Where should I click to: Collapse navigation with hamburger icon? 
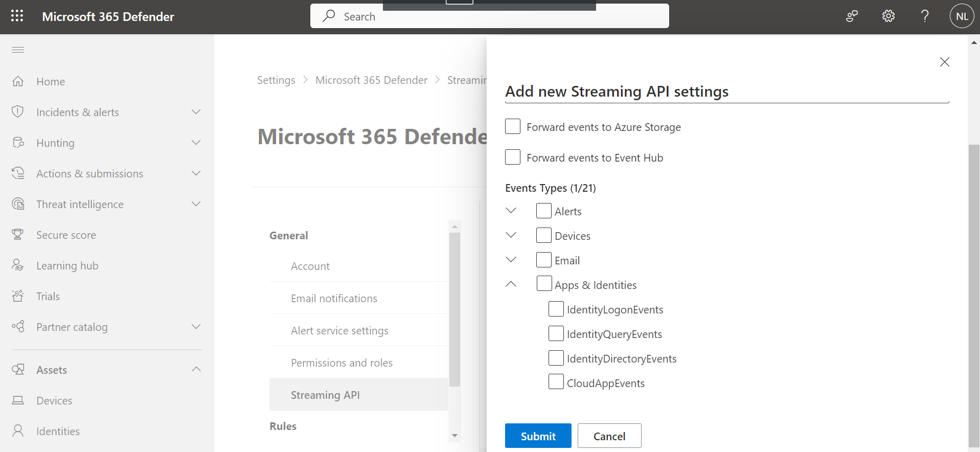tap(18, 50)
